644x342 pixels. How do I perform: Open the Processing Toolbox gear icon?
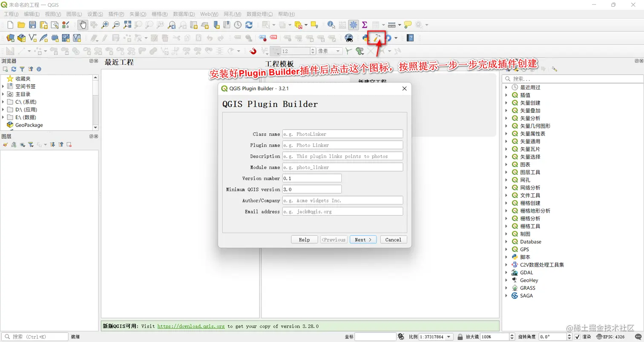click(x=354, y=24)
